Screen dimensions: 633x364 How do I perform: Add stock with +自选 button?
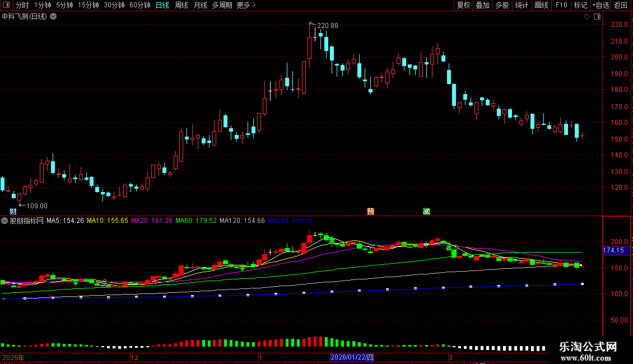pyautogui.click(x=601, y=5)
